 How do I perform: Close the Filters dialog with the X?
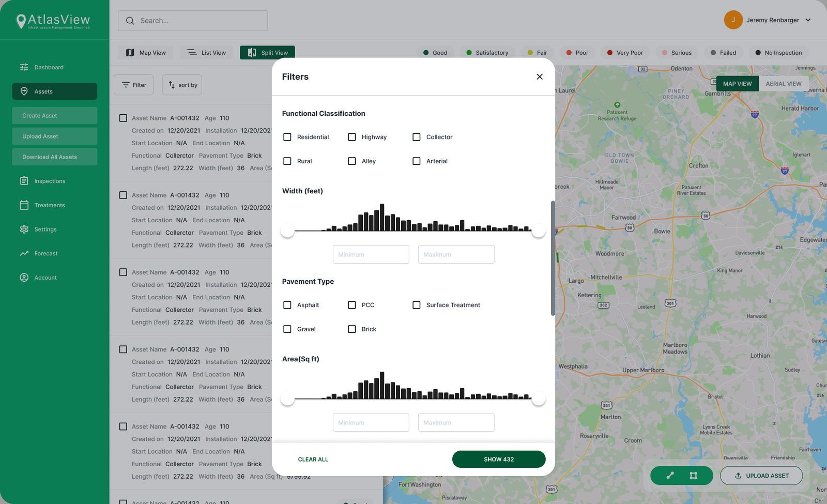[540, 77]
